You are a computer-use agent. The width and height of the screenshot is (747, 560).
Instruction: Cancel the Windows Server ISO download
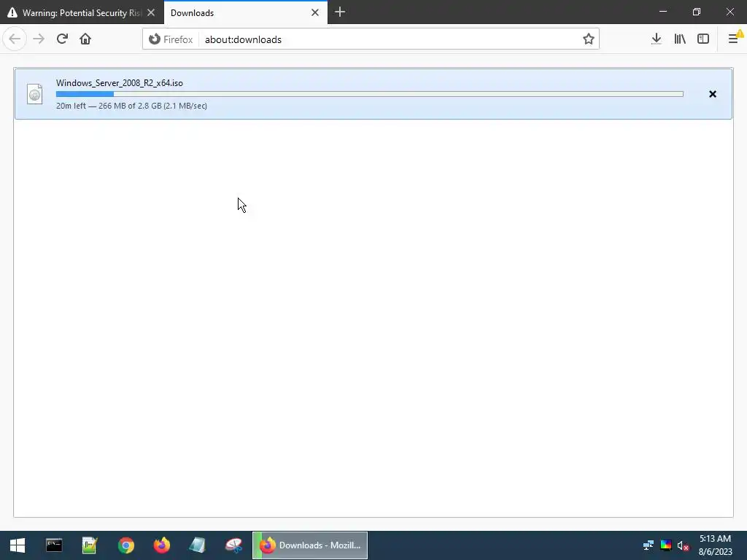(713, 94)
